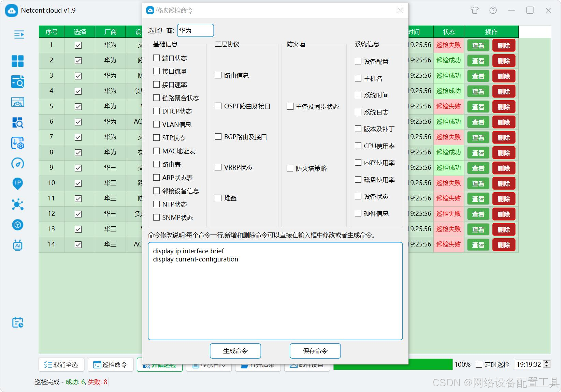Open the network topology icon in sidebar

pos(18,205)
